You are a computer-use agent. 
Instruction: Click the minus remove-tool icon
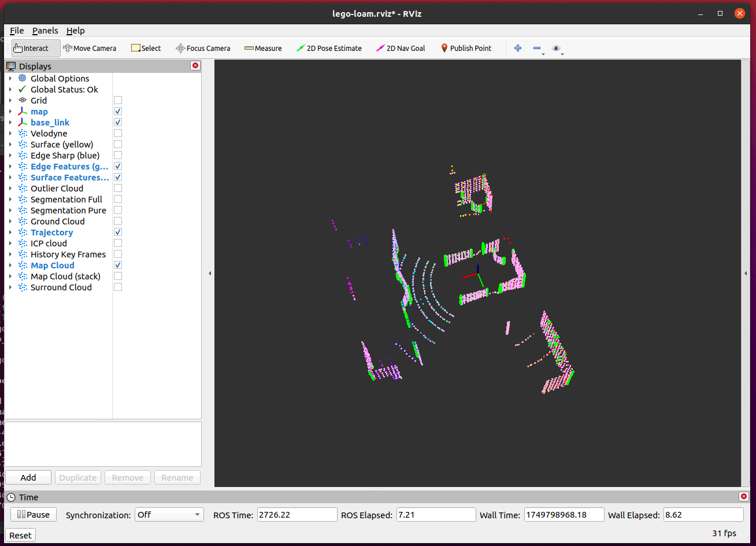point(537,48)
